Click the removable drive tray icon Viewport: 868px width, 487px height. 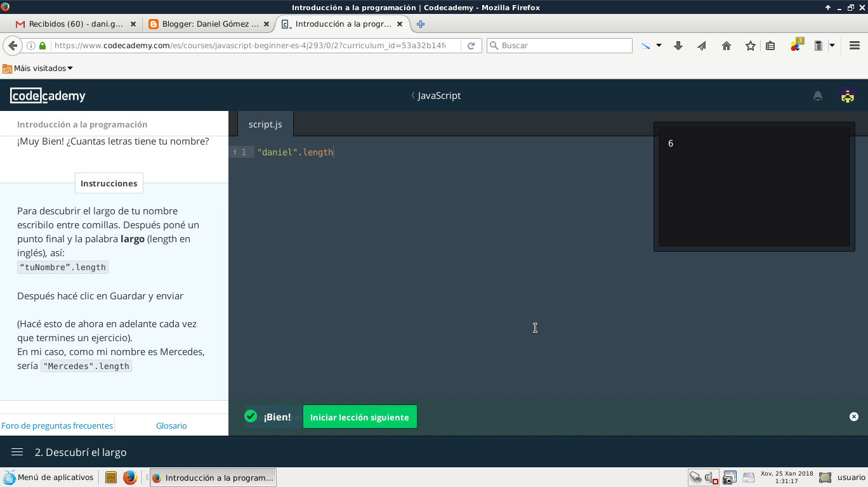(749, 477)
